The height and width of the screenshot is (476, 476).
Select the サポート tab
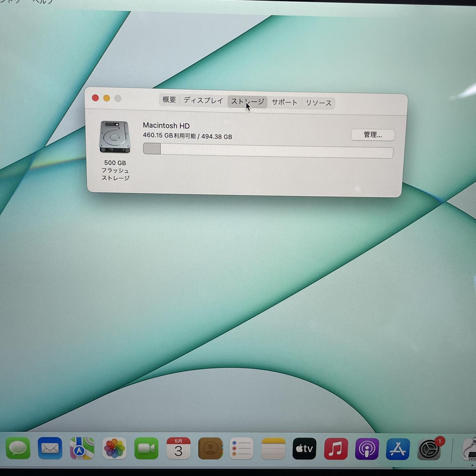tap(284, 102)
